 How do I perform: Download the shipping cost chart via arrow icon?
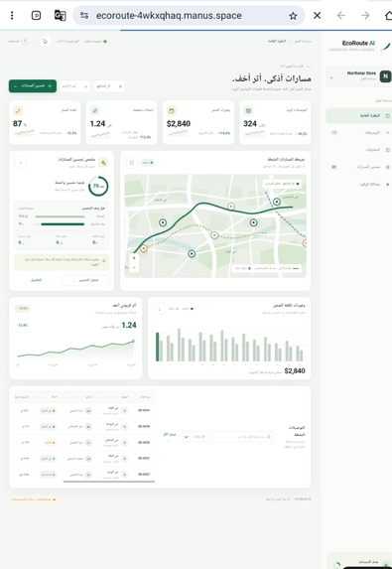[x=159, y=309]
